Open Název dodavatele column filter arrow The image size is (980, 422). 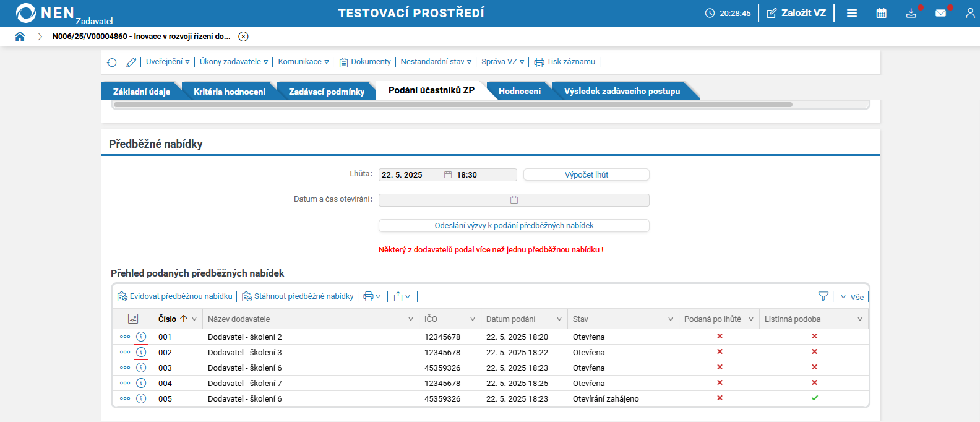411,319
